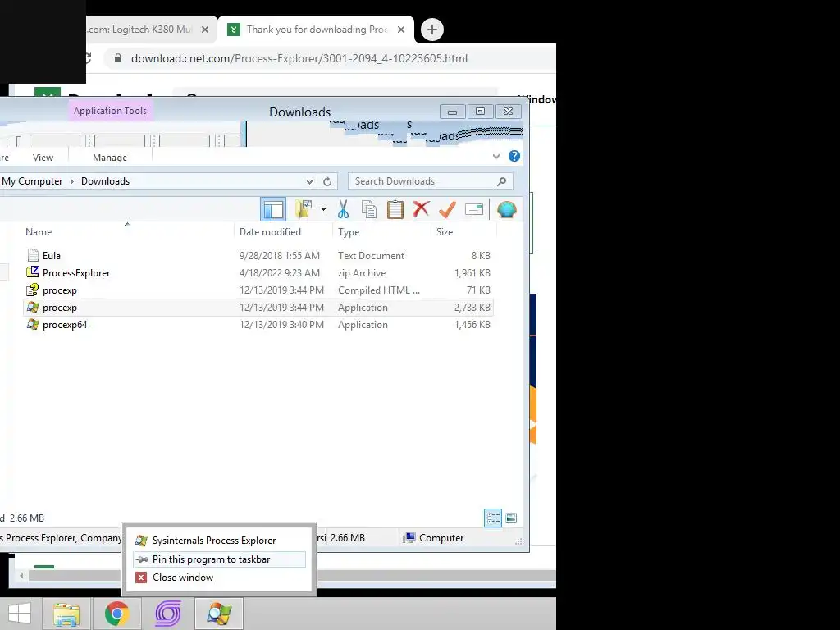
Task: Click the Copy icon in toolbar
Action: tap(369, 209)
